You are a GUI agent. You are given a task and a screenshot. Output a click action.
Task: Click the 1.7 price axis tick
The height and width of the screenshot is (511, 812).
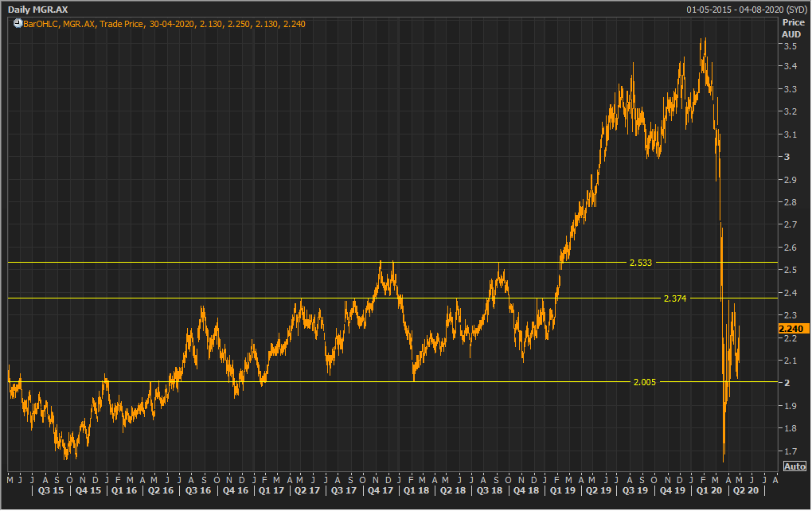point(791,451)
